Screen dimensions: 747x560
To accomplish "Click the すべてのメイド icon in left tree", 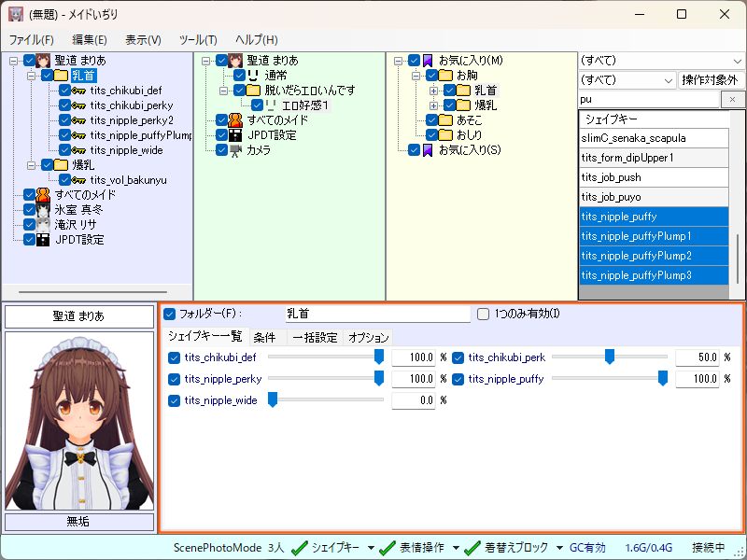I will 43,195.
